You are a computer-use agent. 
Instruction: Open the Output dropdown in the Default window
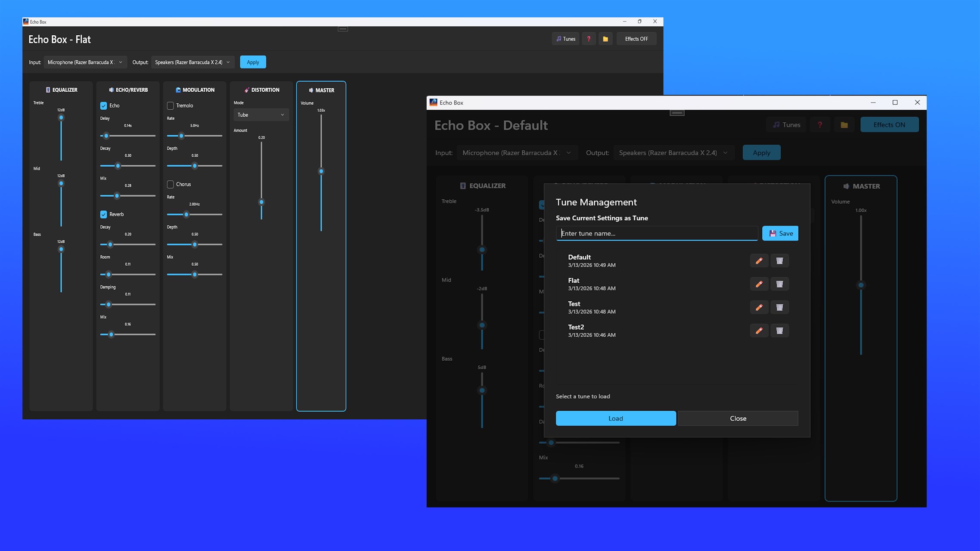pos(674,153)
